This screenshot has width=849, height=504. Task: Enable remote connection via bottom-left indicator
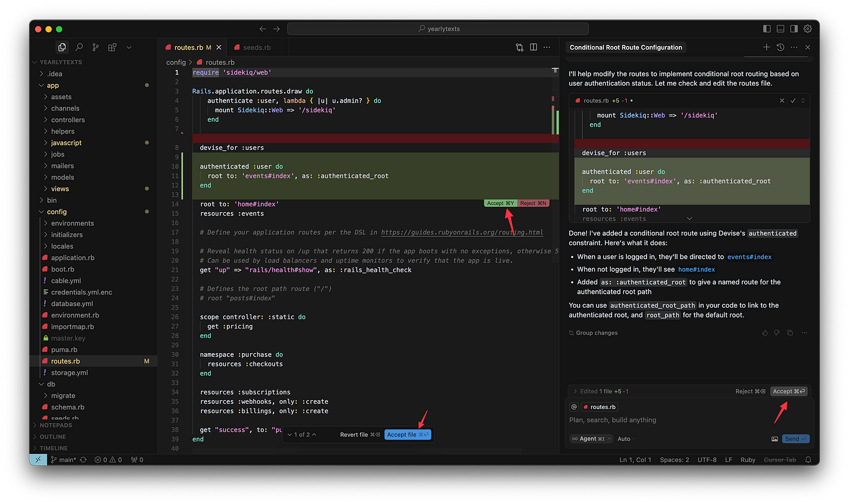click(37, 459)
